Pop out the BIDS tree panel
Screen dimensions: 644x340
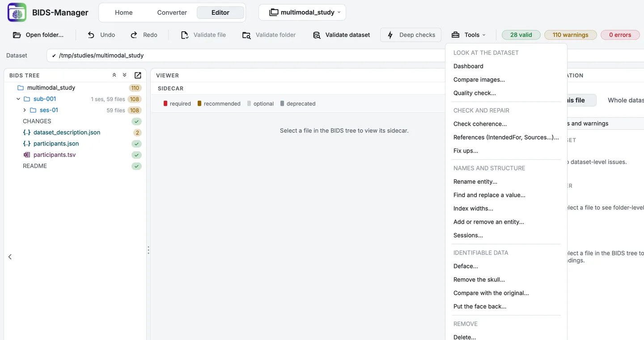pyautogui.click(x=138, y=75)
